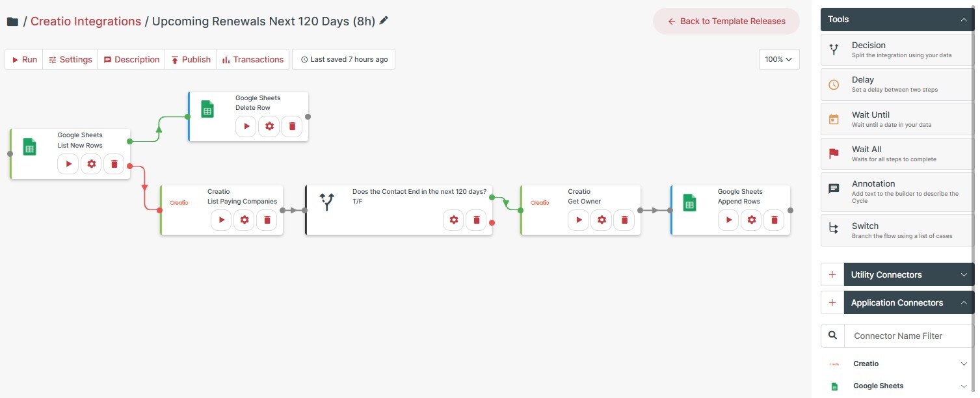Open the Transactions tab
Image resolution: width=980 pixels, height=398 pixels.
pos(252,59)
